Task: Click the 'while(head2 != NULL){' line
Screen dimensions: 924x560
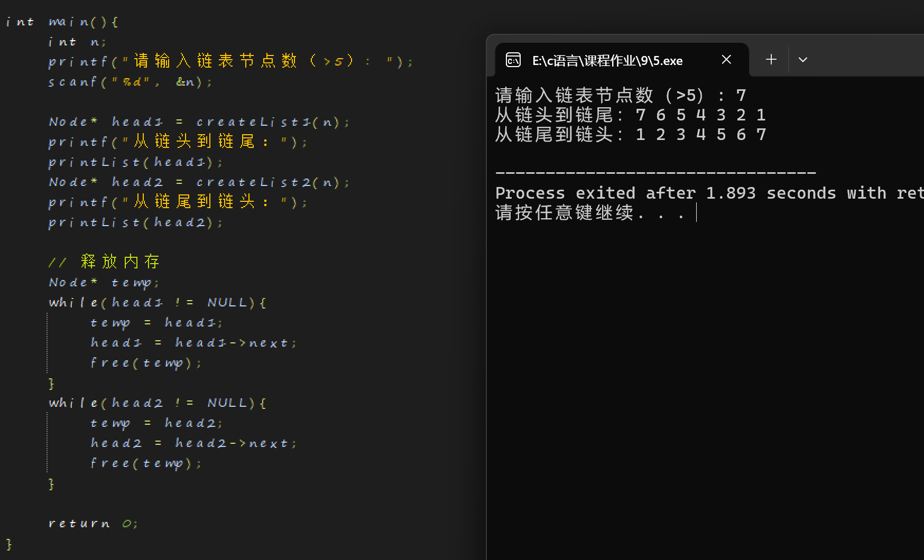Action: click(158, 404)
